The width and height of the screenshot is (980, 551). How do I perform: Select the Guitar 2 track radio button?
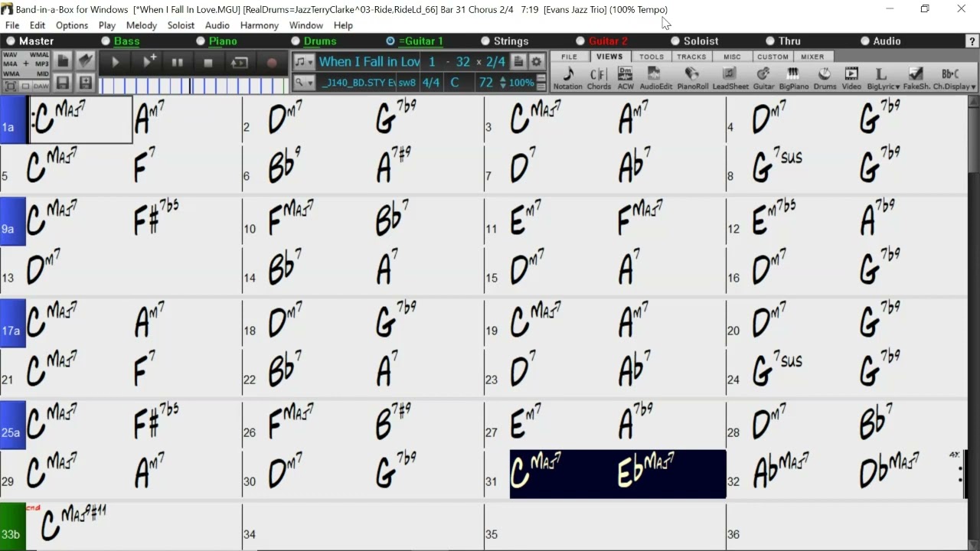(580, 41)
